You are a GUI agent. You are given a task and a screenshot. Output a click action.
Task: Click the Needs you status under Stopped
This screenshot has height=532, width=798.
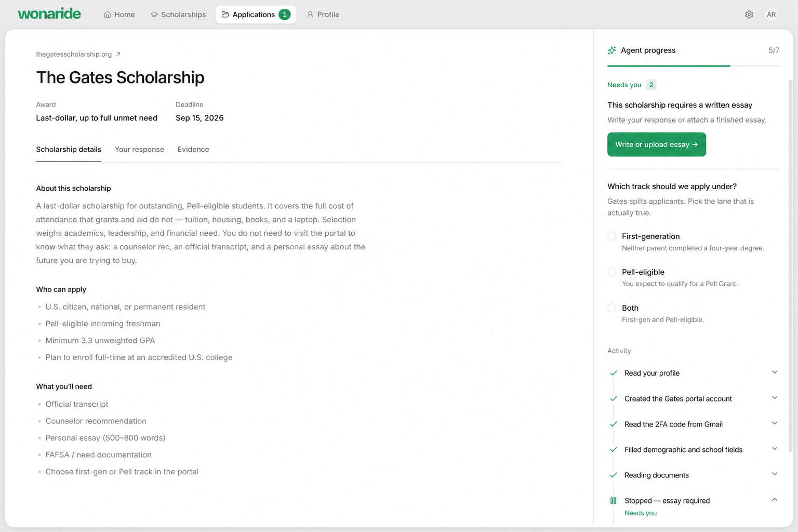[641, 513]
